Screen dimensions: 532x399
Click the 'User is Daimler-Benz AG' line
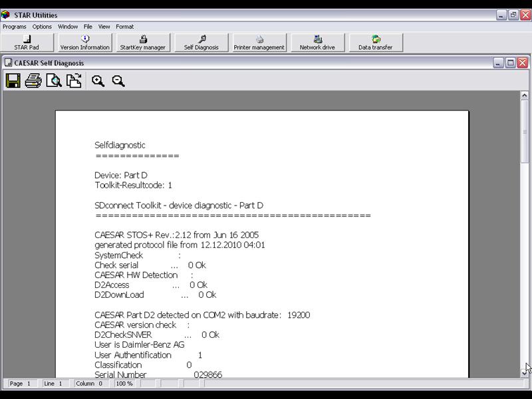click(140, 344)
